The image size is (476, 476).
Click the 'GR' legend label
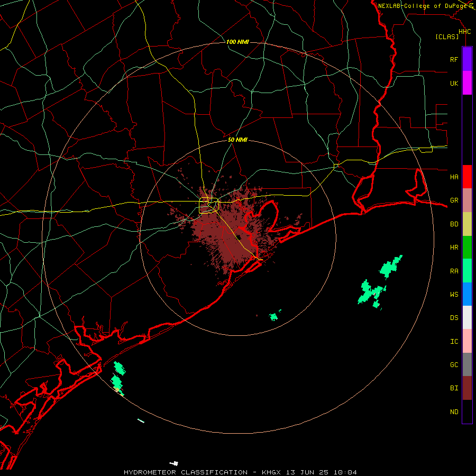click(454, 200)
